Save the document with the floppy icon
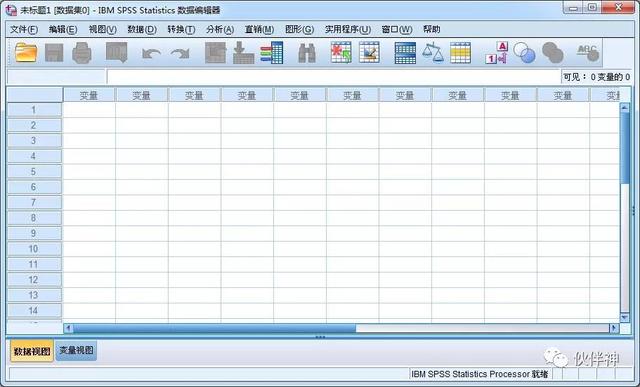 point(54,53)
